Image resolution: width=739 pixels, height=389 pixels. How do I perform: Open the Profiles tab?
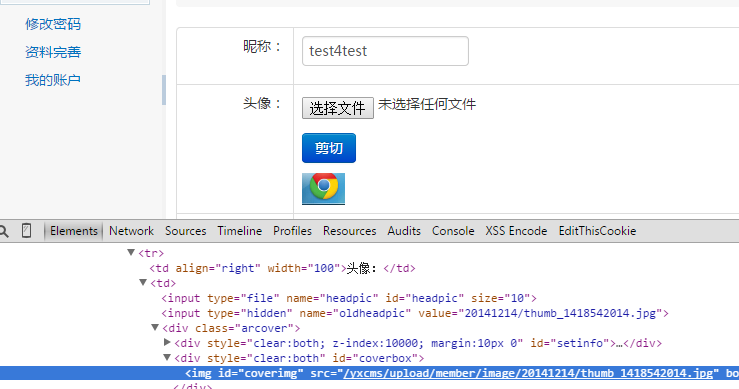(292, 231)
